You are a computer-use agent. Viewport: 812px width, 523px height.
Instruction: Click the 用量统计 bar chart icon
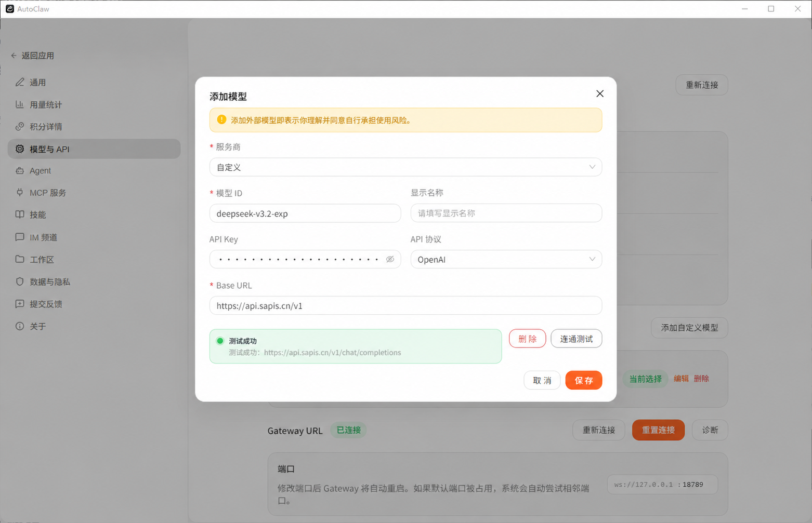20,104
